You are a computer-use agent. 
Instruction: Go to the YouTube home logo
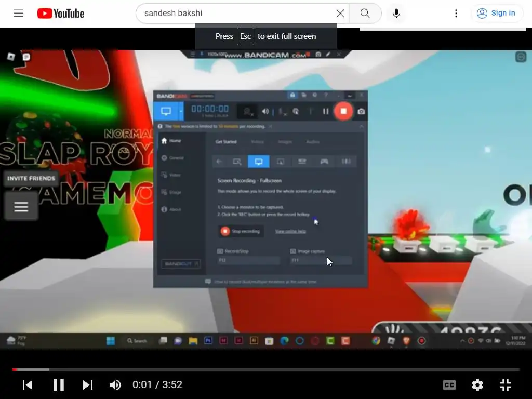coord(61,13)
